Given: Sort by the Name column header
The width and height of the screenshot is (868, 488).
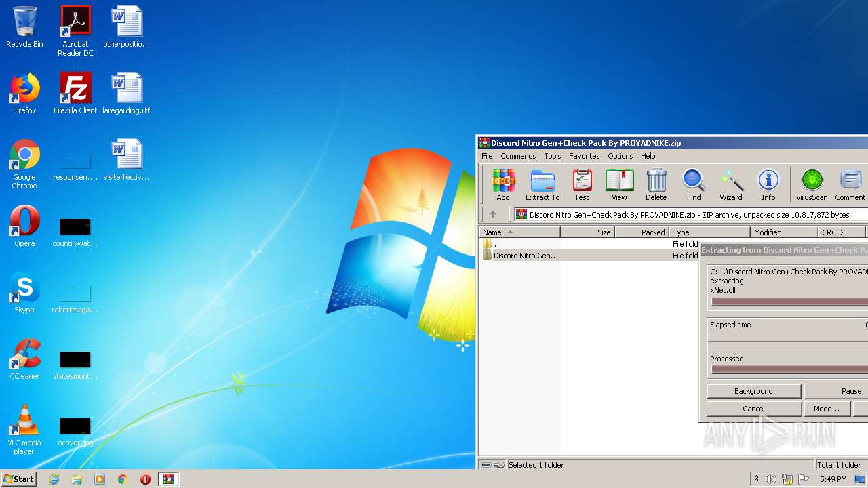Looking at the screenshot, I should click(519, 232).
